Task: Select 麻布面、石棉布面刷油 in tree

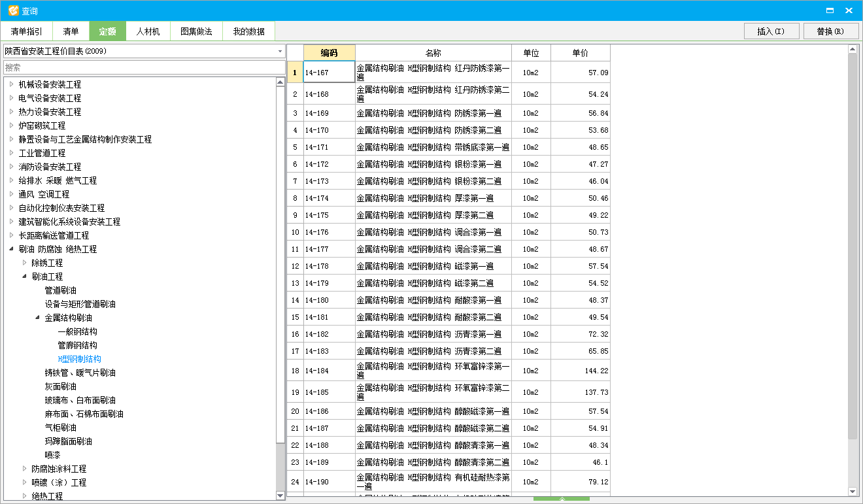Action: click(x=84, y=414)
